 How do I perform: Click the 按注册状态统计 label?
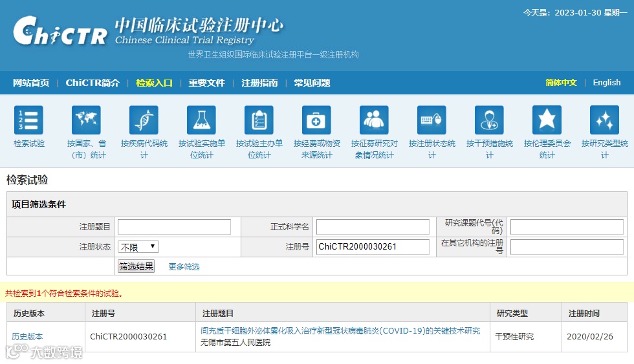432,149
